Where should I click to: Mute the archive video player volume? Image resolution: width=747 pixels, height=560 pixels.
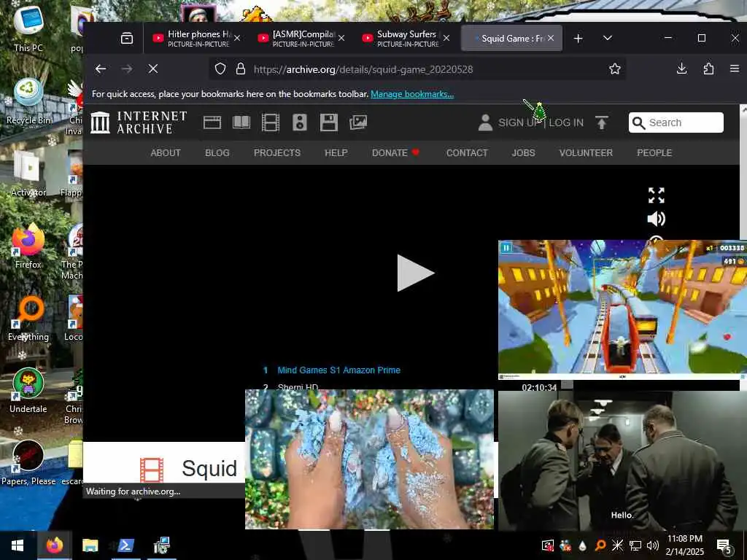click(657, 219)
